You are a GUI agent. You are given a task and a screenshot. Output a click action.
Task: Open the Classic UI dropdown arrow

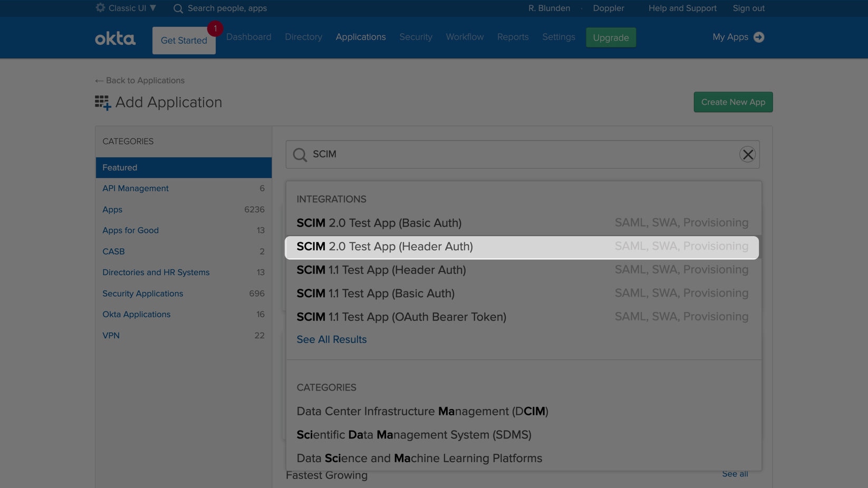[x=153, y=8]
